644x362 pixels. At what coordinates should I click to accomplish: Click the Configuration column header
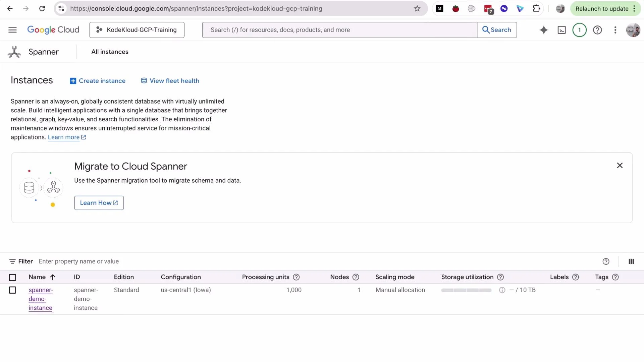click(181, 277)
